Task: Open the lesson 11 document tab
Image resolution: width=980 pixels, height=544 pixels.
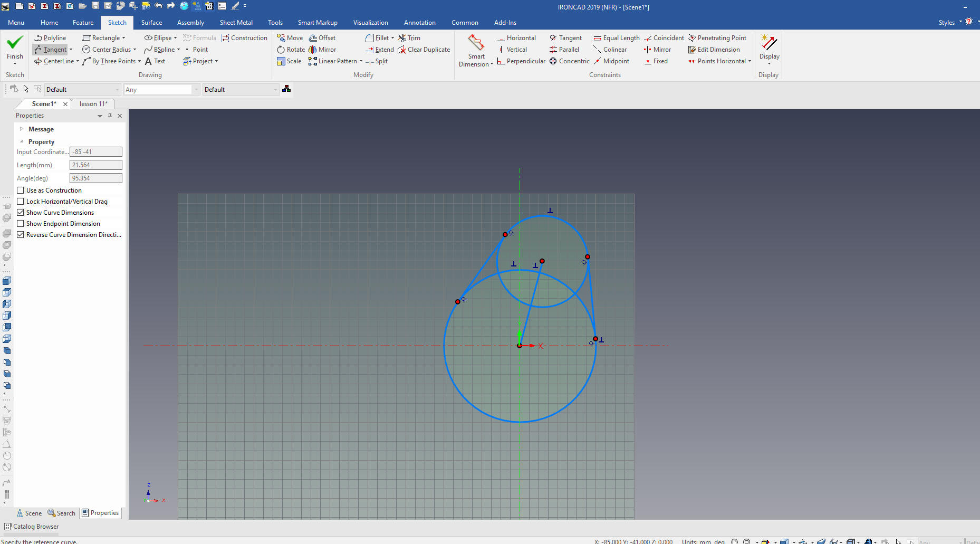Action: click(93, 104)
